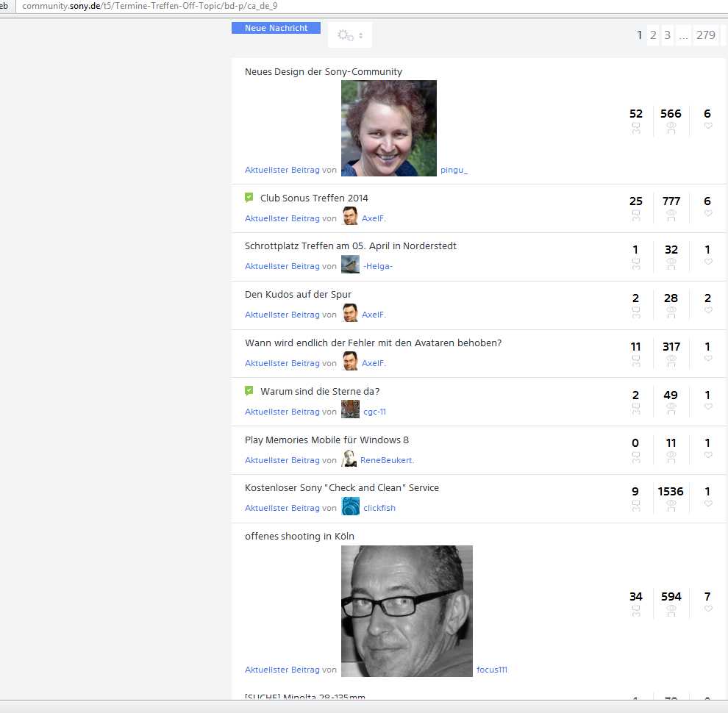
Task: Go to page 3 of threads
Action: 667,35
